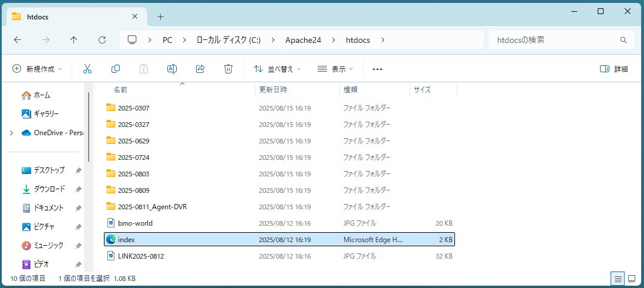Expand chevron between PC and ローカル ディスク

tap(184, 40)
